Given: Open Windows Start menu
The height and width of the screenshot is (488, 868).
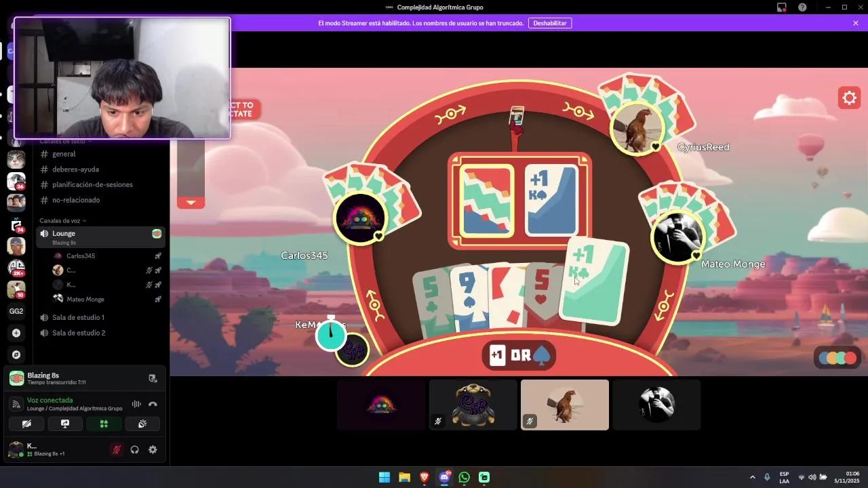Looking at the screenshot, I should 384,477.
